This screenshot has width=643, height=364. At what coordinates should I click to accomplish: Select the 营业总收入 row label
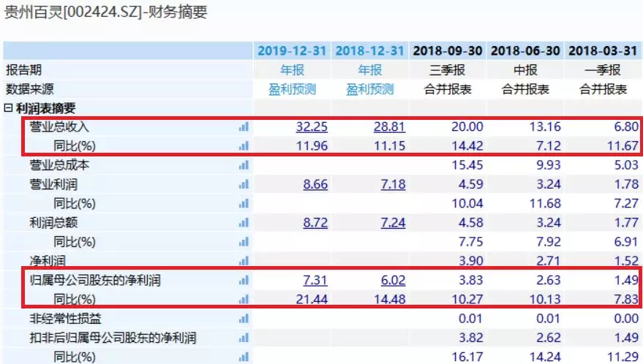coord(59,127)
